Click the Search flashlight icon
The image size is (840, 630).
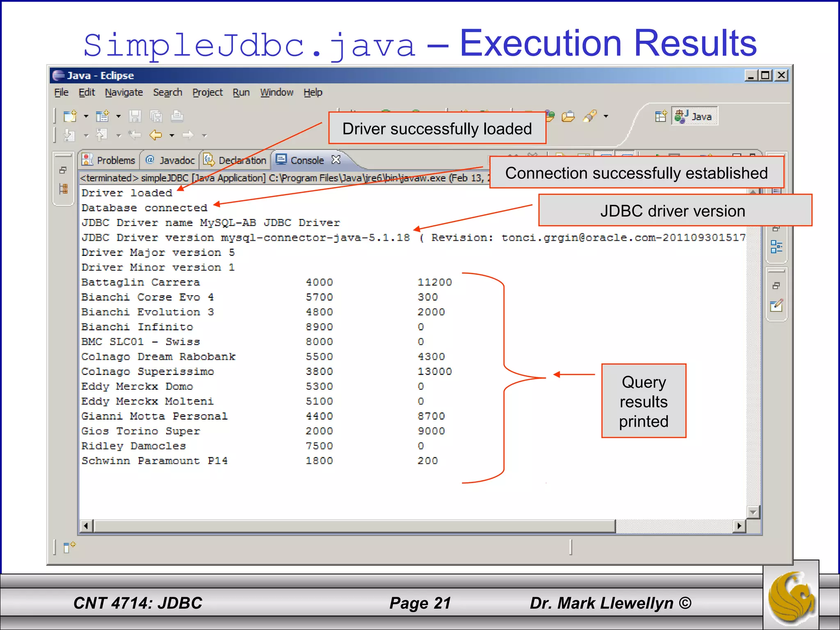(590, 116)
